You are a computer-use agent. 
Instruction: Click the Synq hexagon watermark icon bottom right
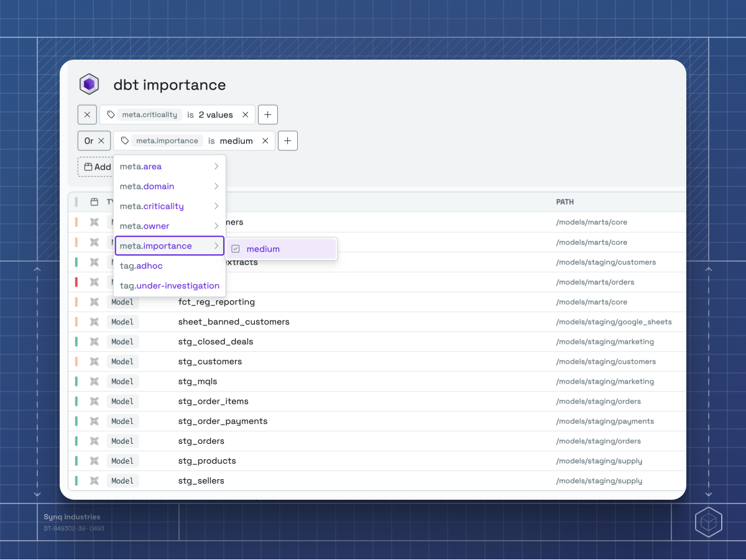(x=709, y=522)
